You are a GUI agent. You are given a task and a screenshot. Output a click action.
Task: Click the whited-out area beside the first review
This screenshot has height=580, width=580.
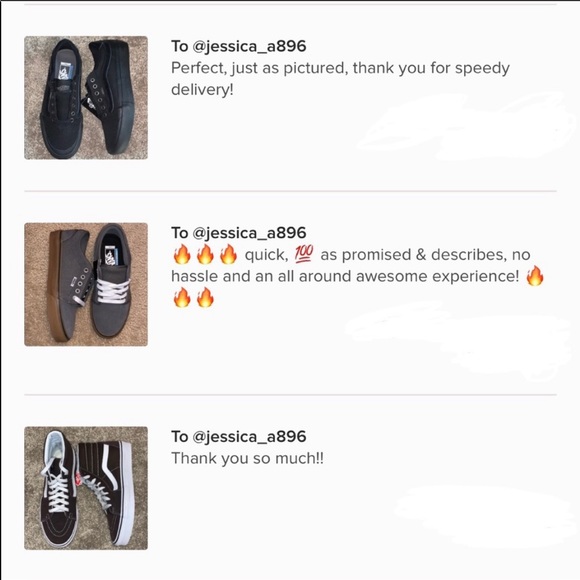pos(466,126)
